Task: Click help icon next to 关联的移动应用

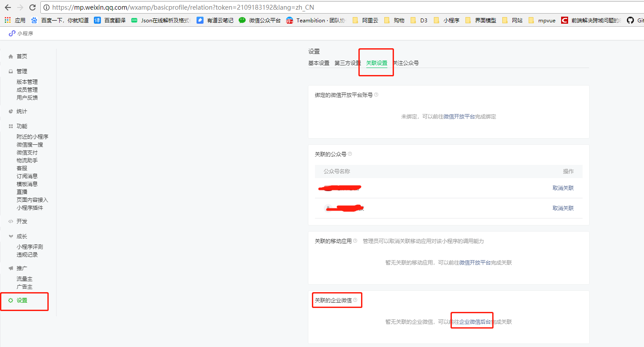Action: (x=355, y=241)
